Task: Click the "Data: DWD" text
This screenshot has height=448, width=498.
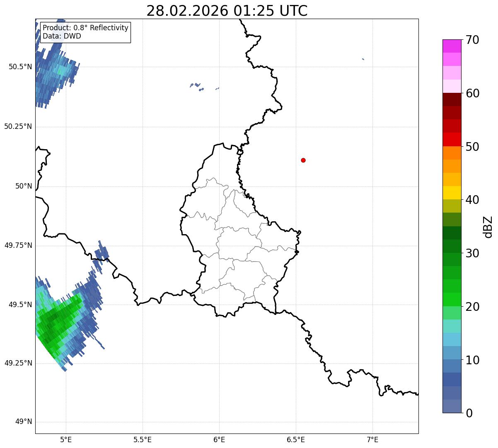Action: (x=62, y=36)
